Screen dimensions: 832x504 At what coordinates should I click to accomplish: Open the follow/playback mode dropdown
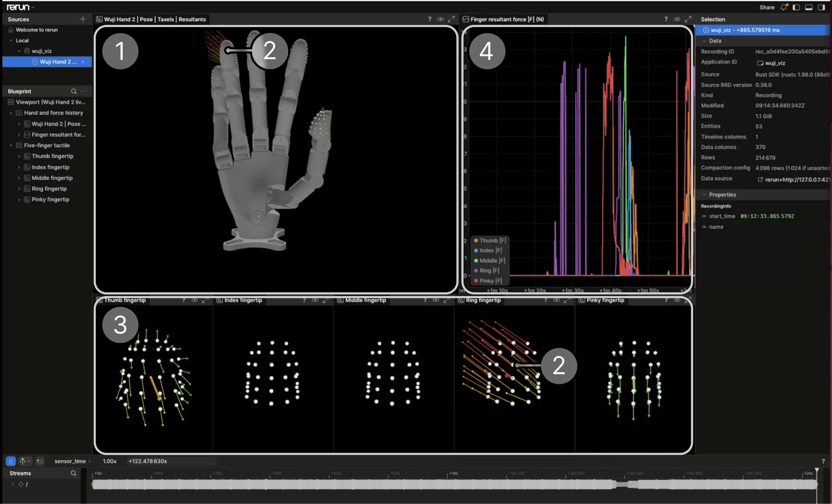[25, 461]
